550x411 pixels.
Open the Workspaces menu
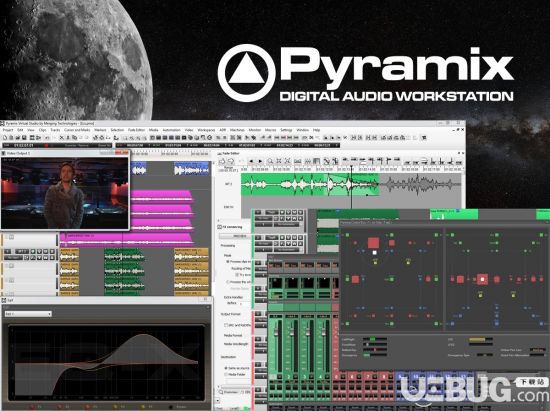[x=206, y=130]
